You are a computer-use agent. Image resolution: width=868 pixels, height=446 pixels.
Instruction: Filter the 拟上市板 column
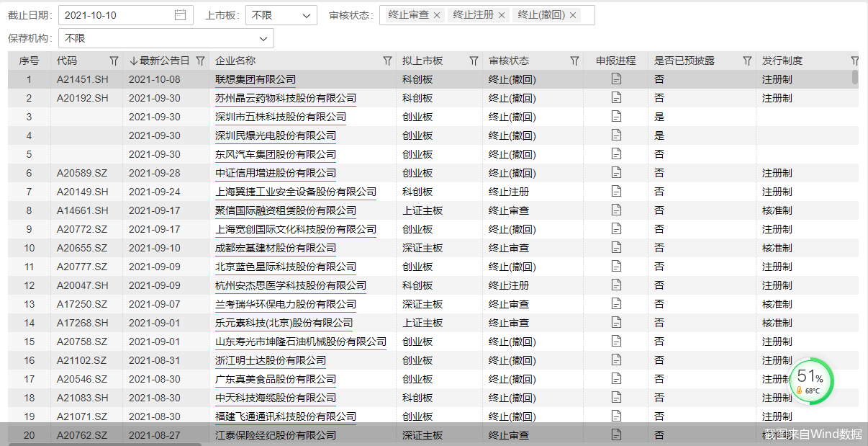click(x=474, y=61)
